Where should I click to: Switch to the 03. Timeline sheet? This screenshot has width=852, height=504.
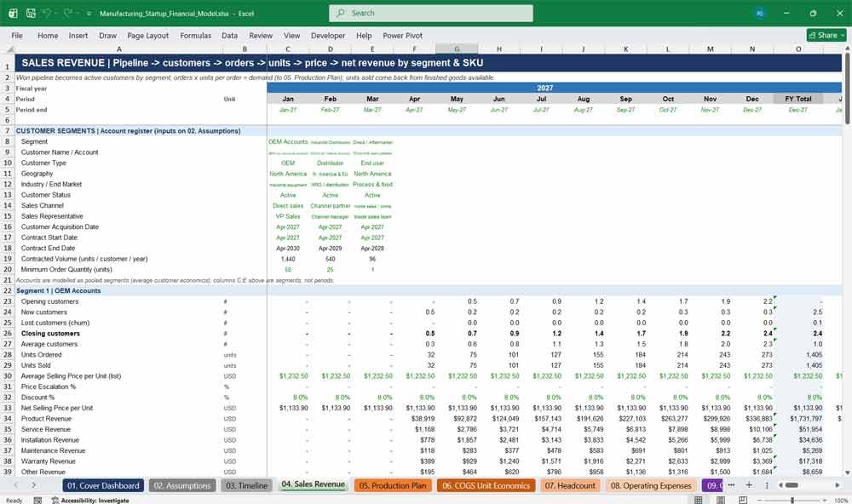click(246, 485)
